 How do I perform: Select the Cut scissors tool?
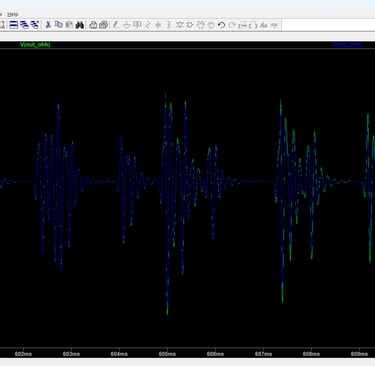(x=48, y=25)
